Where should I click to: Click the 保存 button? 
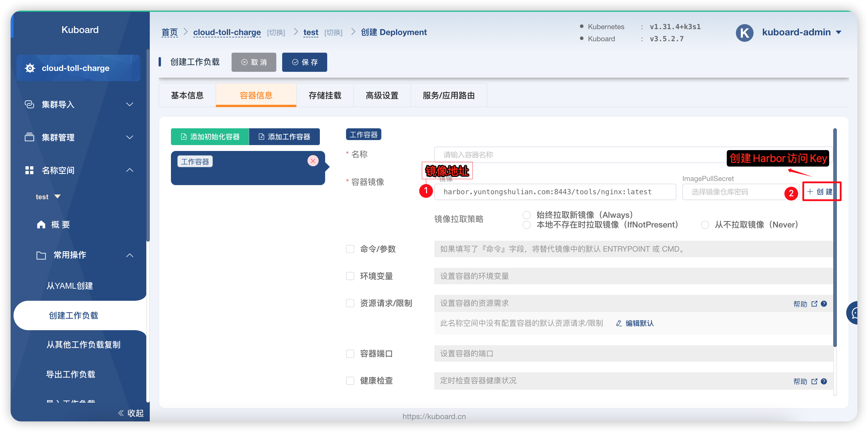[305, 62]
